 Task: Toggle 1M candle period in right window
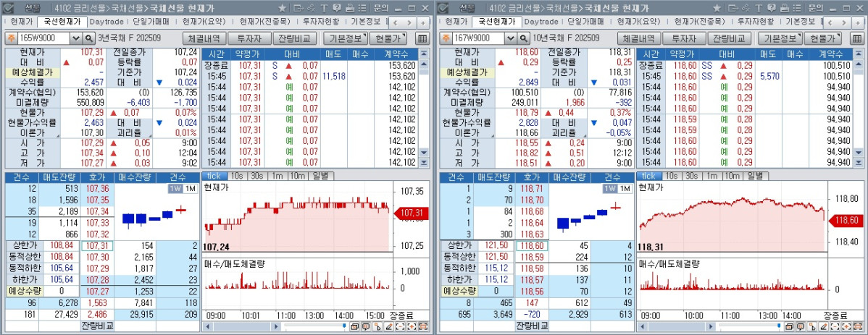tap(625, 189)
